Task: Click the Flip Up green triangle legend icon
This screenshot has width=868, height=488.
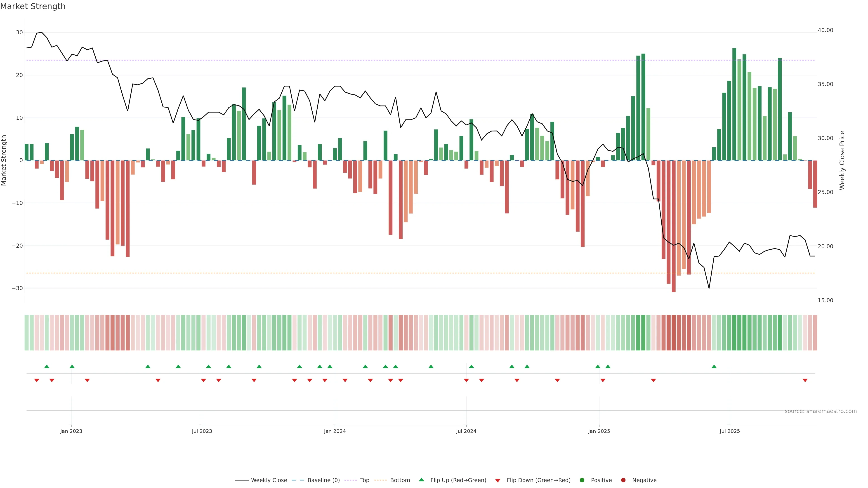Action: (x=421, y=480)
